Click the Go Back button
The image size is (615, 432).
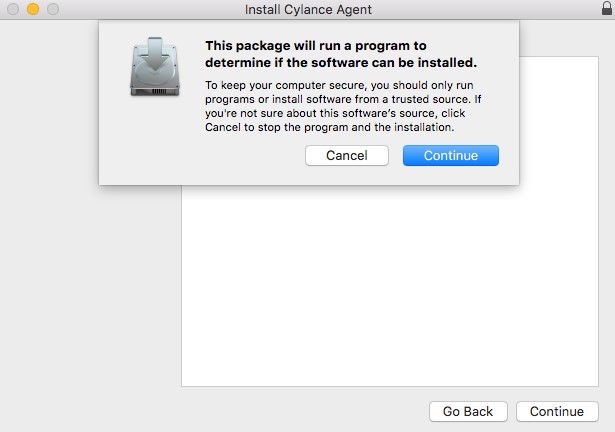pos(468,411)
